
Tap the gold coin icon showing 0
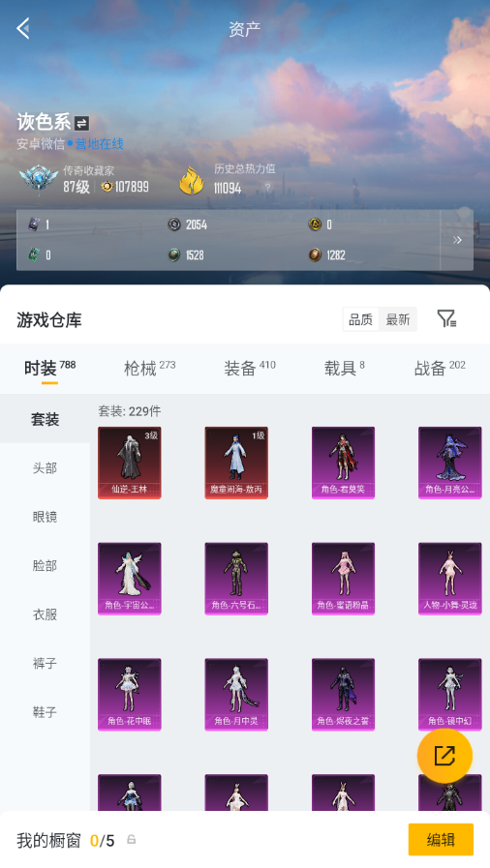tap(315, 224)
